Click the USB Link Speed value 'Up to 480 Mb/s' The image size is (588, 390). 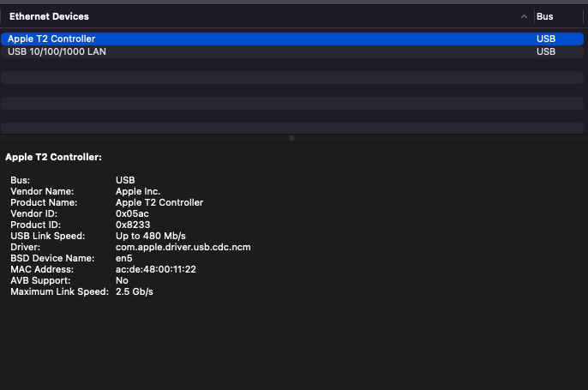coord(151,237)
